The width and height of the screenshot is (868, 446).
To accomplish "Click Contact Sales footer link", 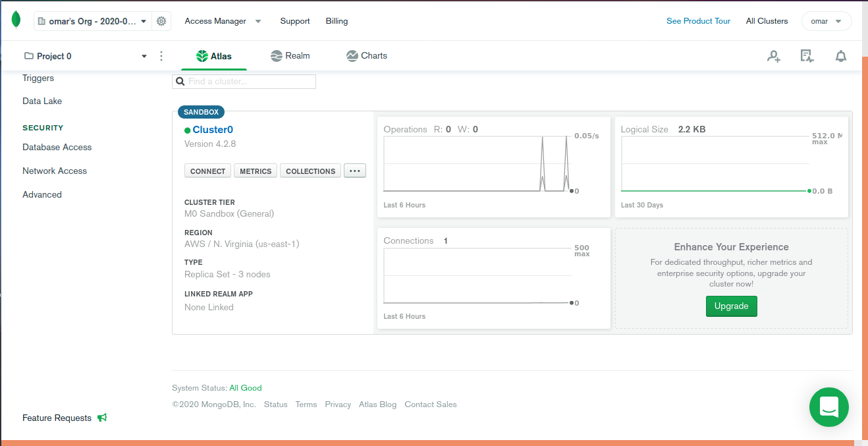I will [431, 404].
